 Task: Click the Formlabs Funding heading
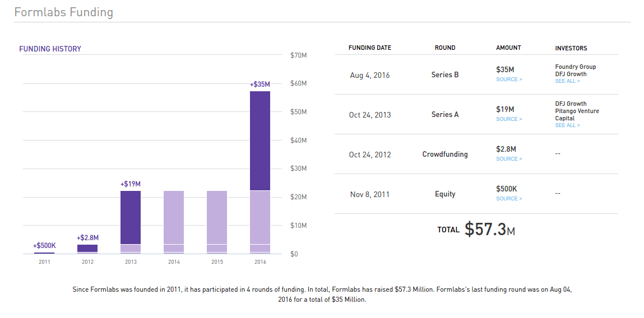[64, 12]
